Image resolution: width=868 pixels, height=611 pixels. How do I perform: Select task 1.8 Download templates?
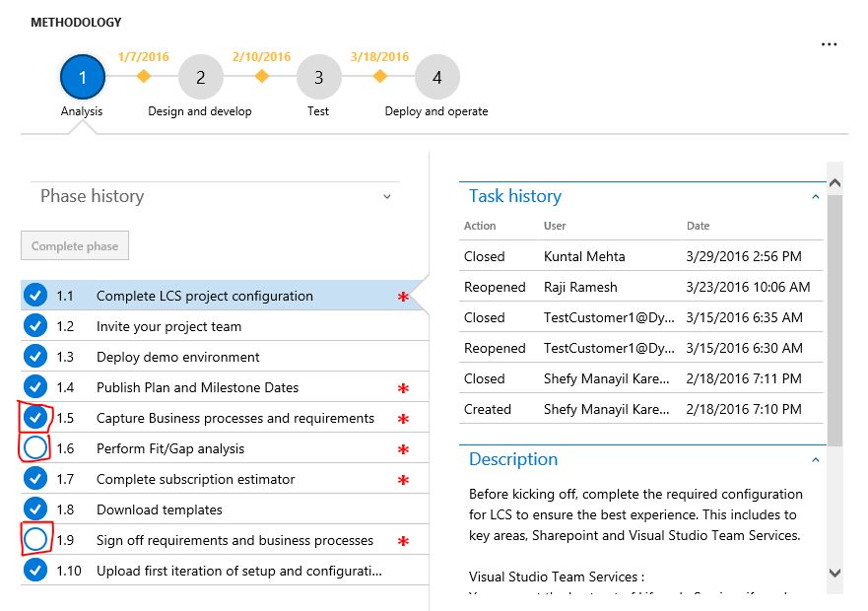[x=159, y=509]
